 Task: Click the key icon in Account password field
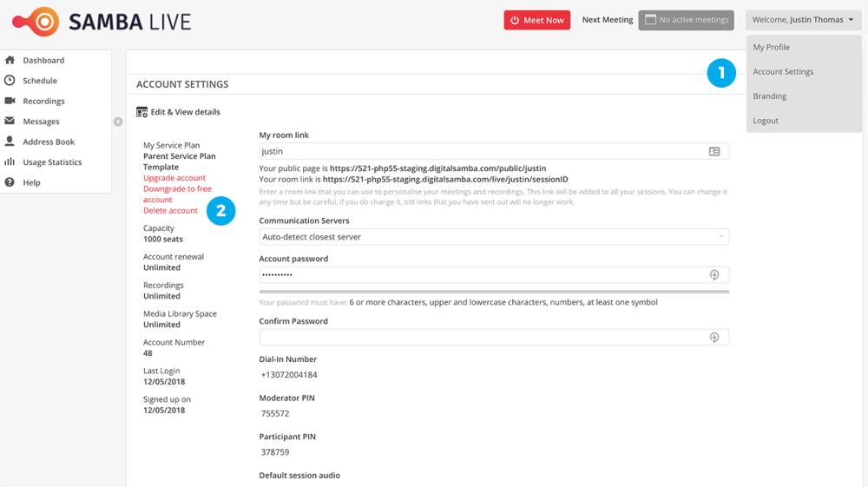tap(714, 275)
